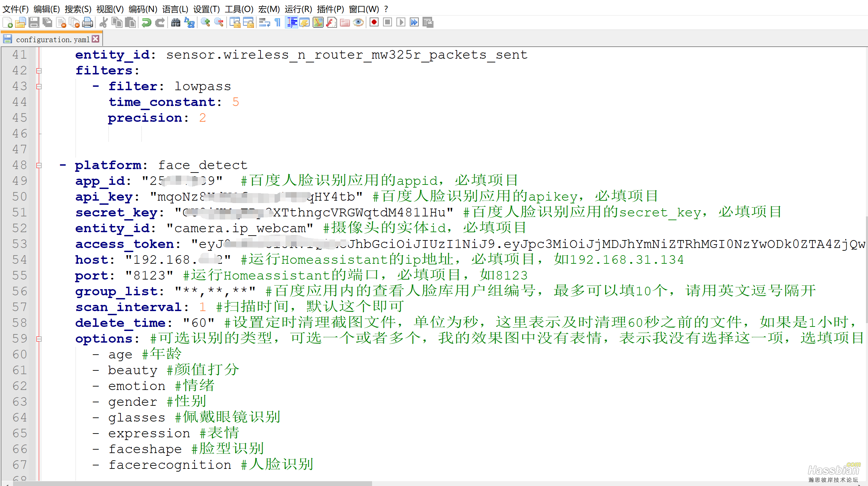The width and height of the screenshot is (868, 486).
Task: Click the port value "8123"
Action: coord(149,275)
